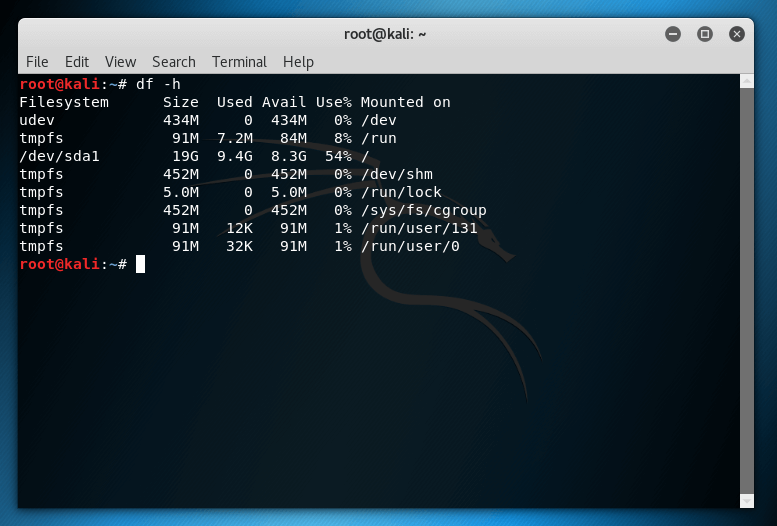Open the Terminal menu
Image resolution: width=777 pixels, height=526 pixels.
[x=239, y=62]
